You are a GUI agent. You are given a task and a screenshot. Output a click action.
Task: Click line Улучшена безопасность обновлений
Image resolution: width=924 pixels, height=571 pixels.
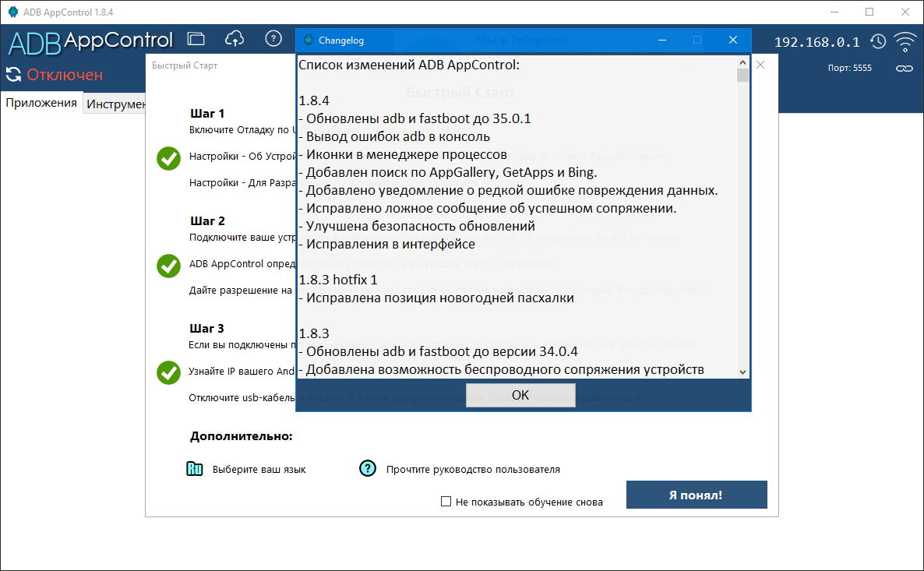[417, 226]
